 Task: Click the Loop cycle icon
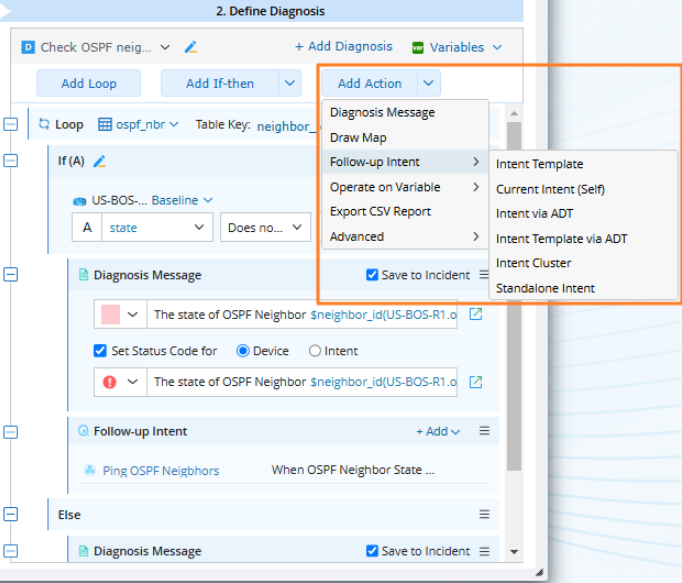[x=44, y=124]
